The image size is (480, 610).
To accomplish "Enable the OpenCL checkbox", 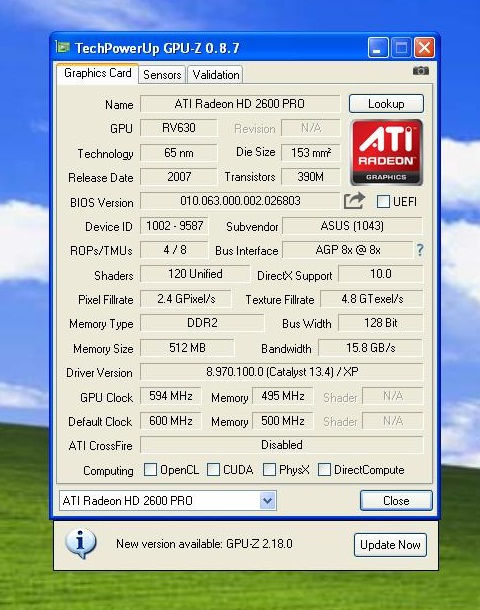I will click(x=150, y=470).
